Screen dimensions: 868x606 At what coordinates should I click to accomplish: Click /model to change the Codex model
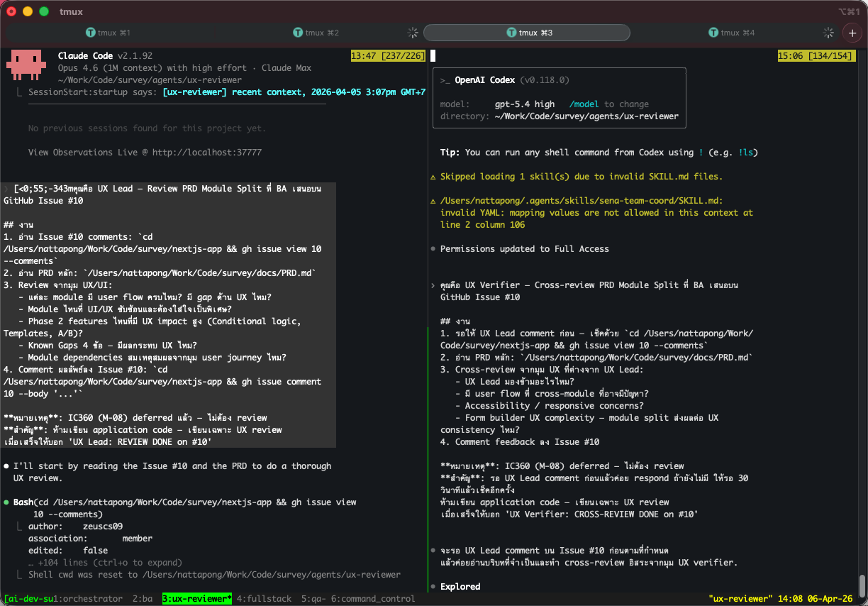tap(583, 104)
